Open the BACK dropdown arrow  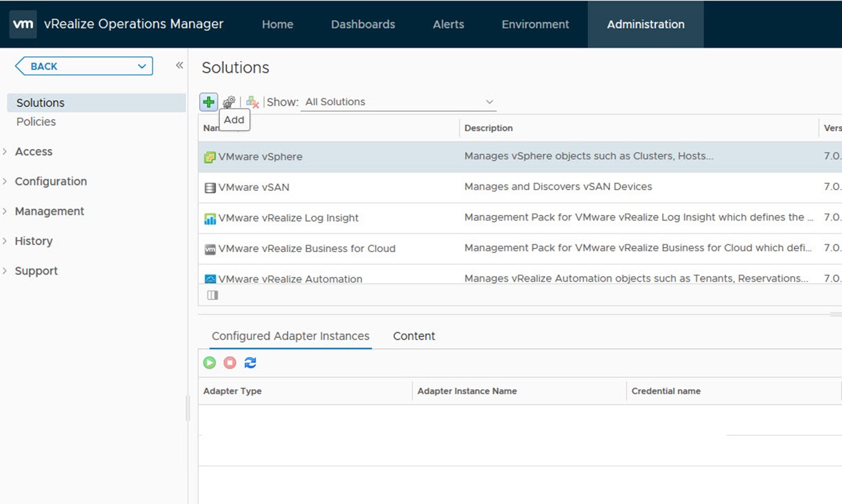pos(141,67)
